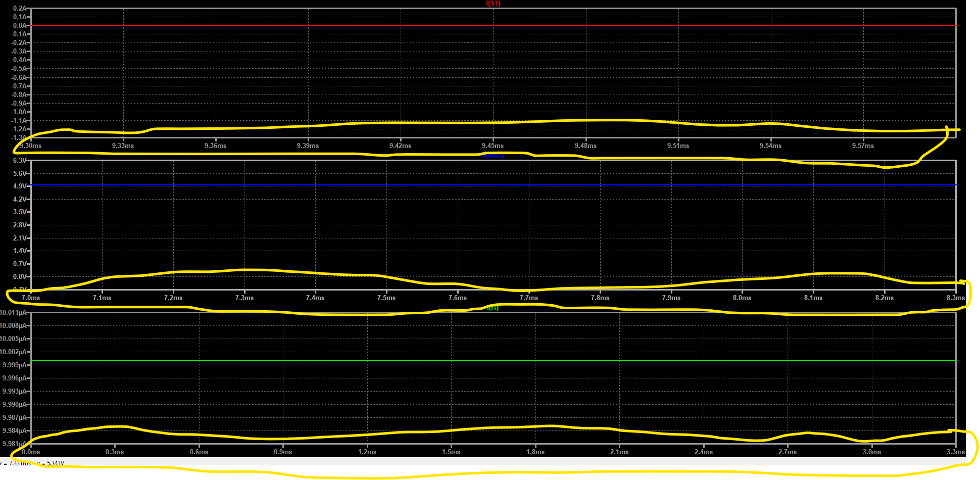Screen dimensions: 980x480
Task: Click the 0.7V y-axis label
Action: coord(19,264)
